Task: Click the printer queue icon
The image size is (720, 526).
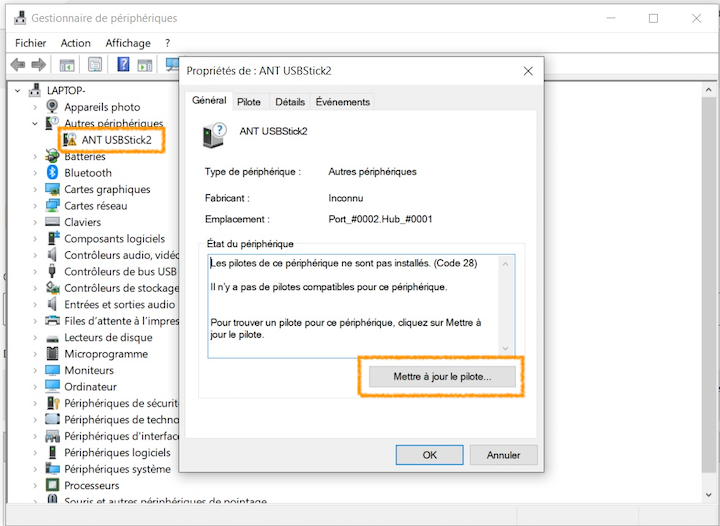Action: point(52,320)
